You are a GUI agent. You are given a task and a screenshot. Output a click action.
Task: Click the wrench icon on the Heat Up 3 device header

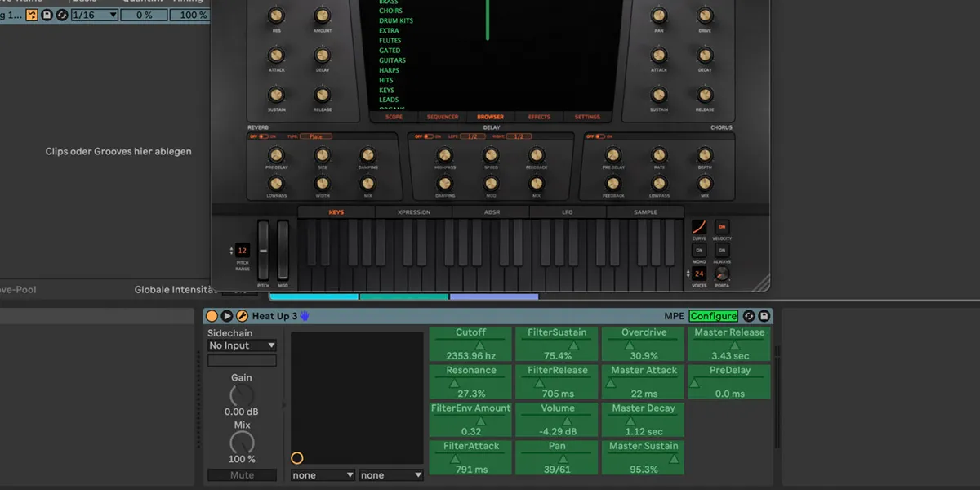coord(241,315)
